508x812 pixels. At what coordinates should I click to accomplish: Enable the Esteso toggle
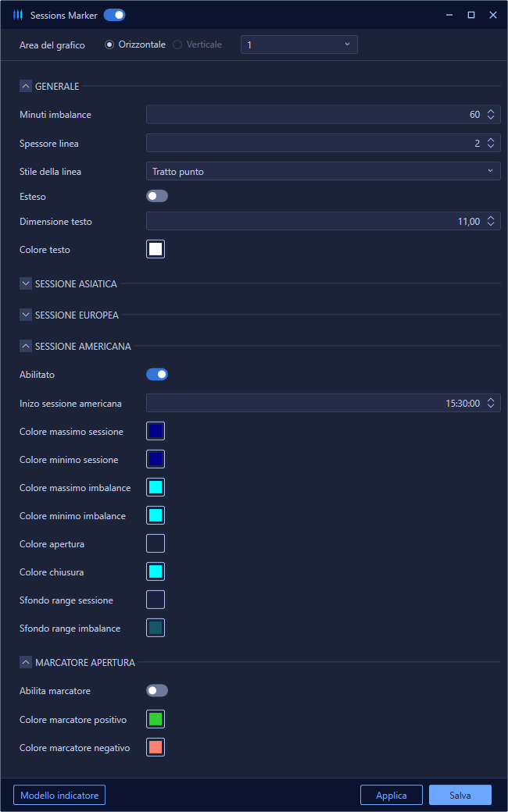pyautogui.click(x=157, y=196)
